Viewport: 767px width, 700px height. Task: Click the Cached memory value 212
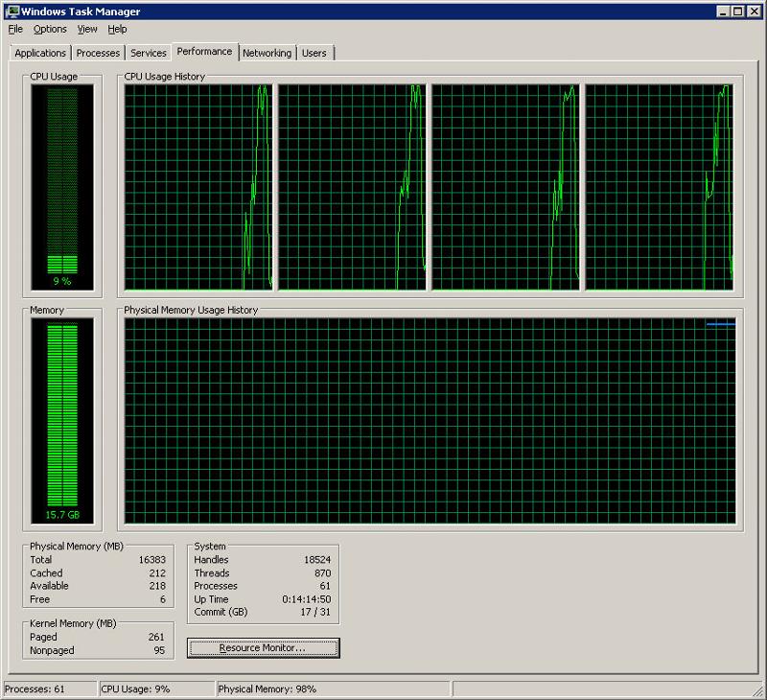tap(157, 572)
